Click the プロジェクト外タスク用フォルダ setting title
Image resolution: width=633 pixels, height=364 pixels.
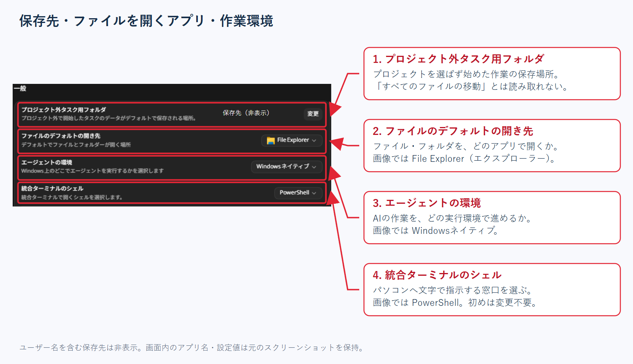pyautogui.click(x=64, y=110)
